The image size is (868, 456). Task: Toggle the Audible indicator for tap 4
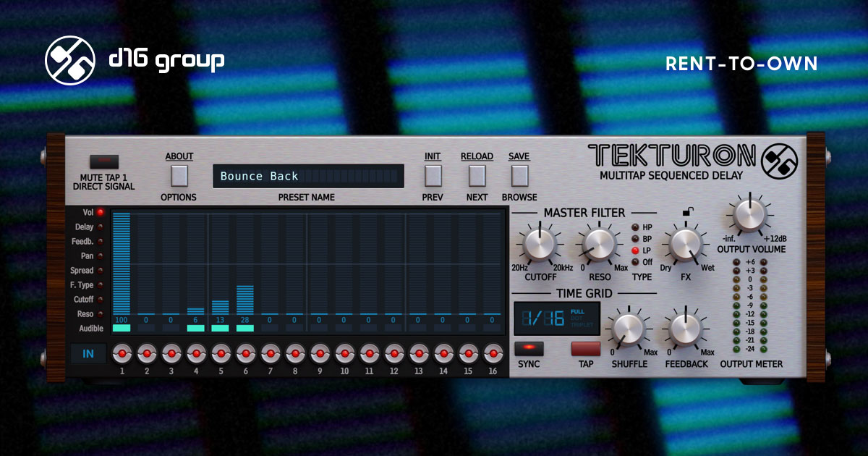(x=196, y=328)
